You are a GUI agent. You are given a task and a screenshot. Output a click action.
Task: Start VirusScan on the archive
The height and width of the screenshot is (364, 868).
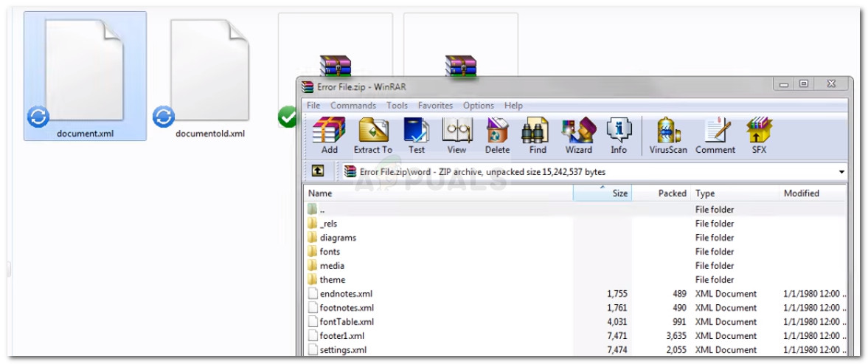[668, 135]
